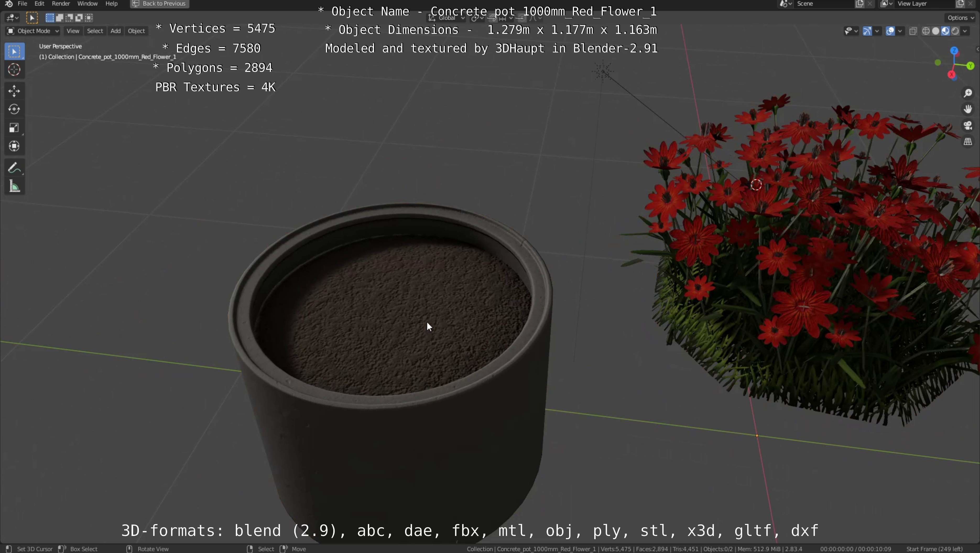Click the Zoom view magnifier icon
The height and width of the screenshot is (553, 980).
[x=968, y=93]
